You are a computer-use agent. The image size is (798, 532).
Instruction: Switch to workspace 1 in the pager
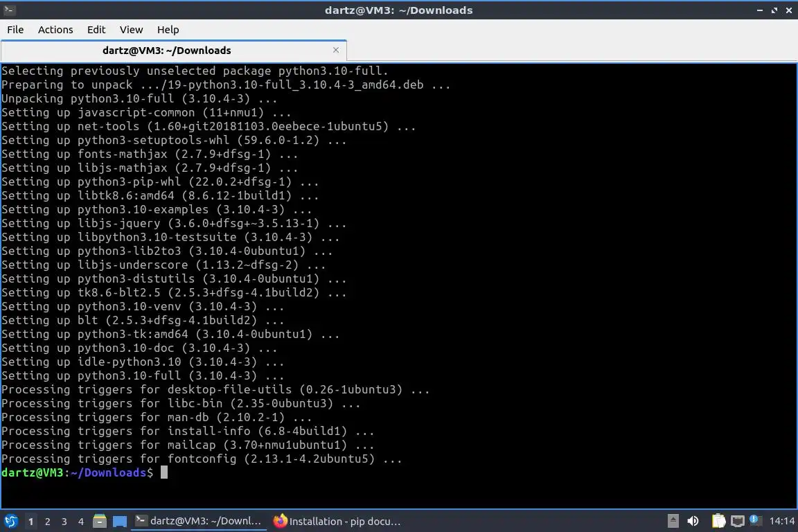31,522
